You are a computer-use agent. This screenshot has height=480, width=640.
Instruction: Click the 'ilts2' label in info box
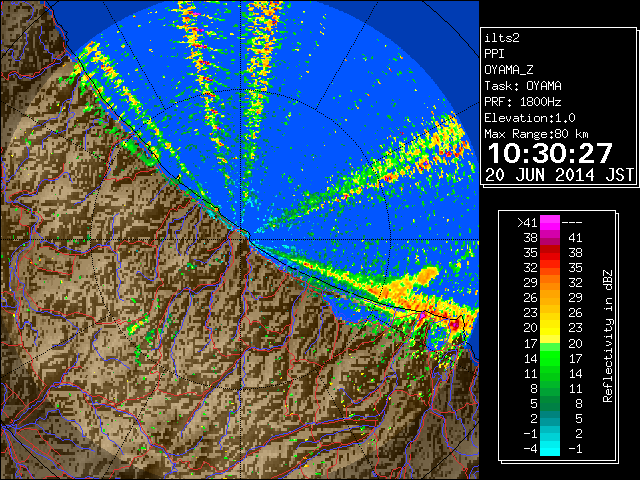(502, 38)
